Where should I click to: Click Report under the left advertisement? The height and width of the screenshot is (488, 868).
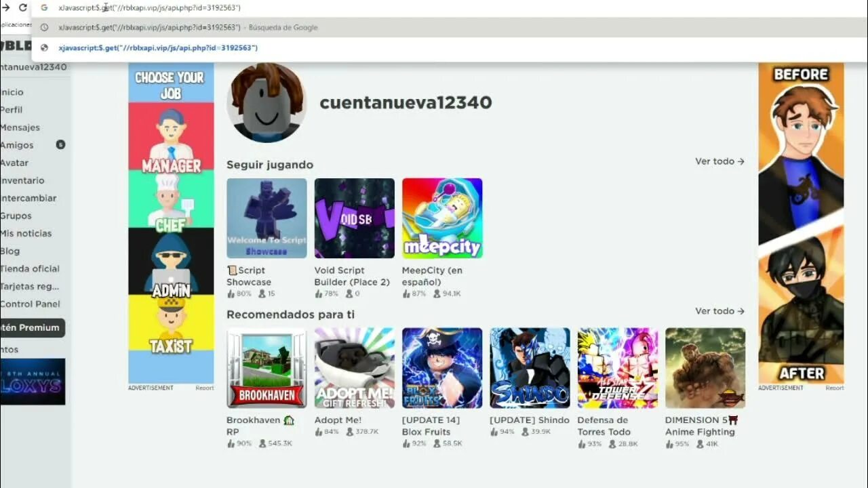click(x=205, y=388)
